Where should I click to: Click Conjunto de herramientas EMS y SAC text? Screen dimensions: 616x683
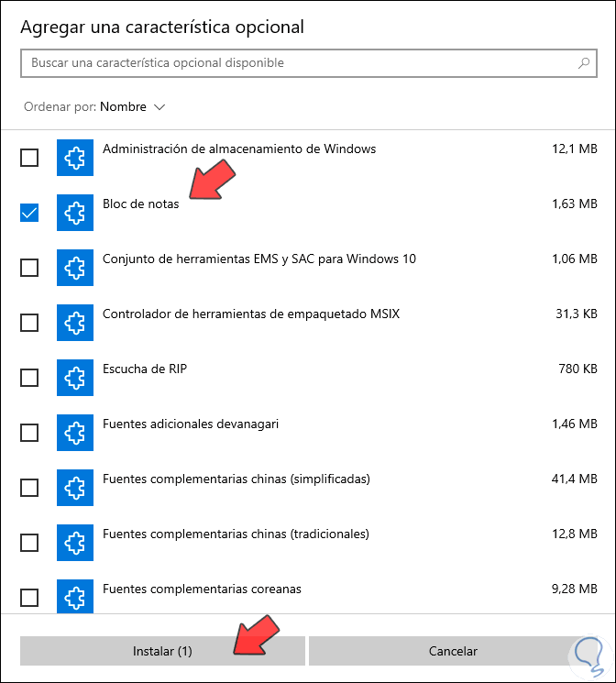click(x=259, y=259)
